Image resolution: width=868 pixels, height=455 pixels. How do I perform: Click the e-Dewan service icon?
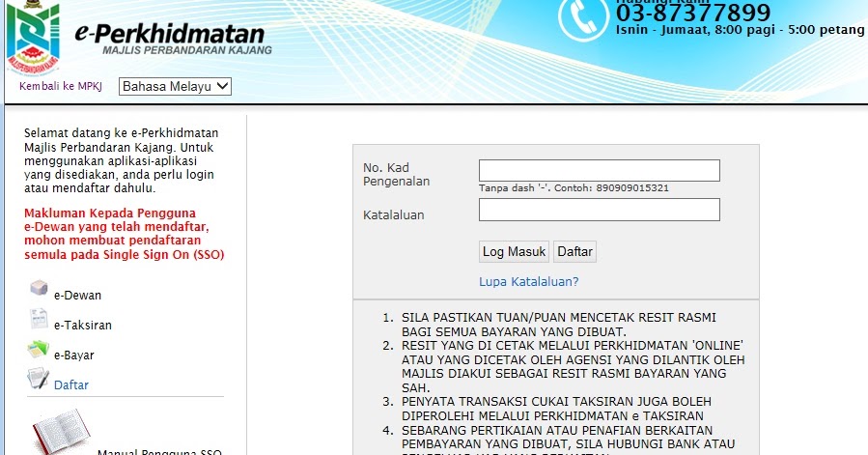[x=39, y=288]
